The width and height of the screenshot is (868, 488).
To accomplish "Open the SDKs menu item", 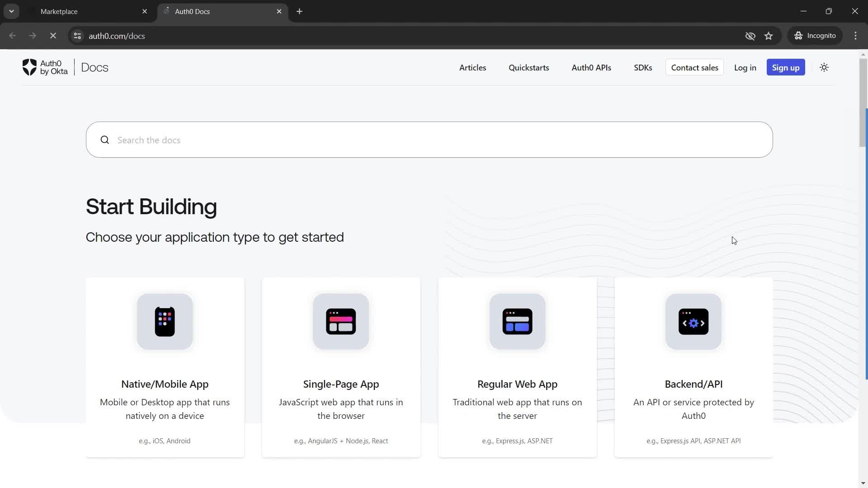I will click(642, 67).
